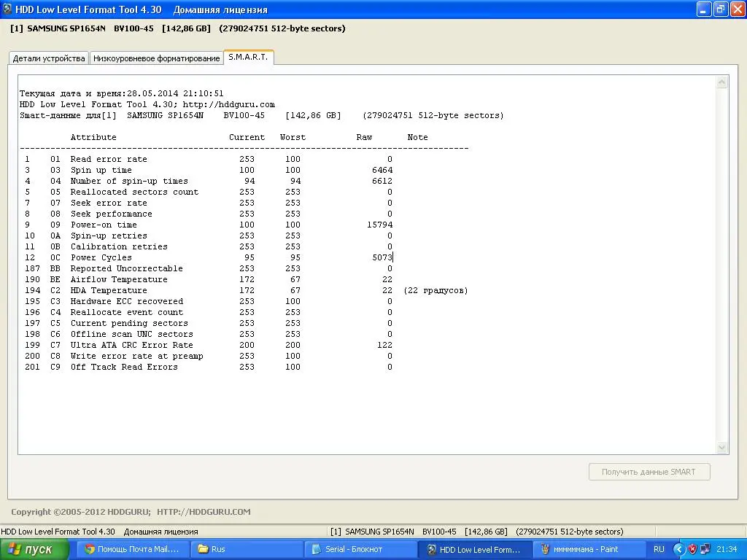This screenshot has width=747, height=560.
Task: Click Offline scan UNC sectors row
Action: 209,334
